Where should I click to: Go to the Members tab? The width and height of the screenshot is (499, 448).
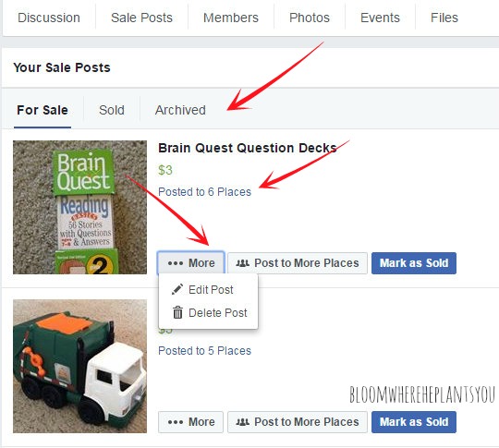point(231,18)
